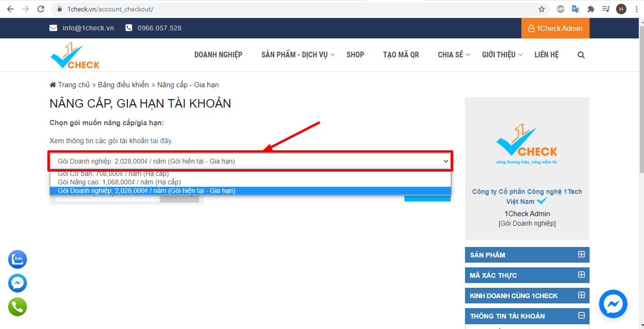Click the home icon in breadcrumb
This screenshot has width=644, height=329.
[53, 85]
